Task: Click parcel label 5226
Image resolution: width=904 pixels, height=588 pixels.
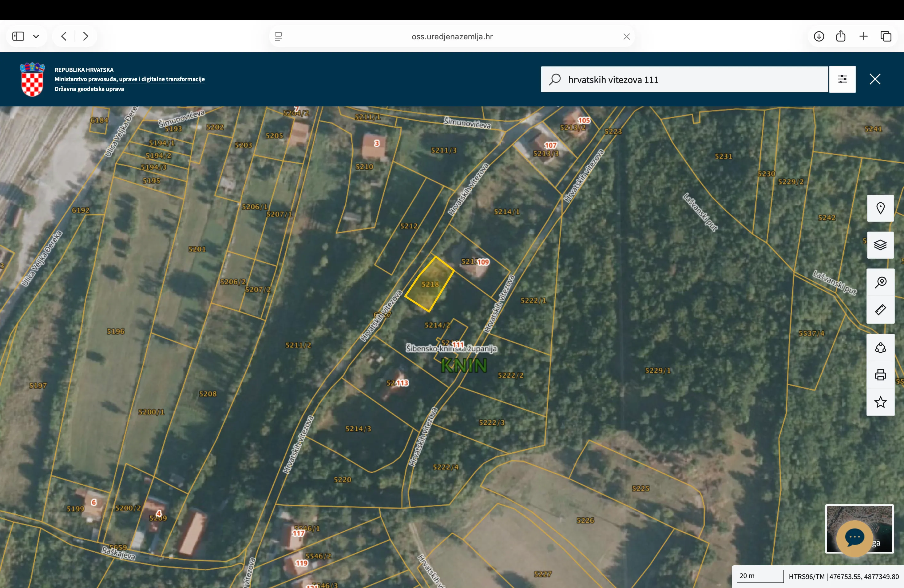Action: pyautogui.click(x=585, y=520)
